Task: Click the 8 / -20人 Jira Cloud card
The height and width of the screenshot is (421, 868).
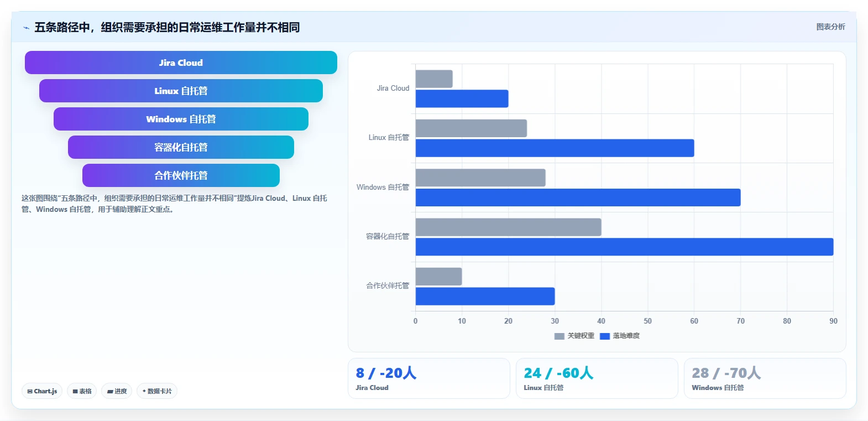Action: 428,378
